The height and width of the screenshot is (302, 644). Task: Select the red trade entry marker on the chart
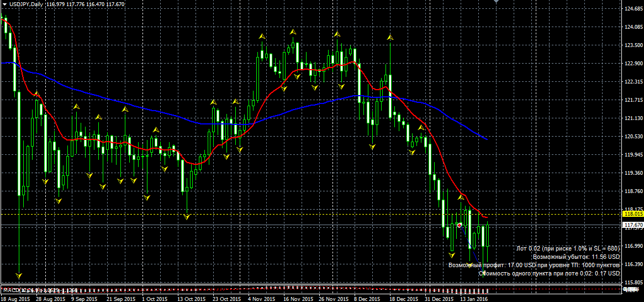(x=459, y=226)
